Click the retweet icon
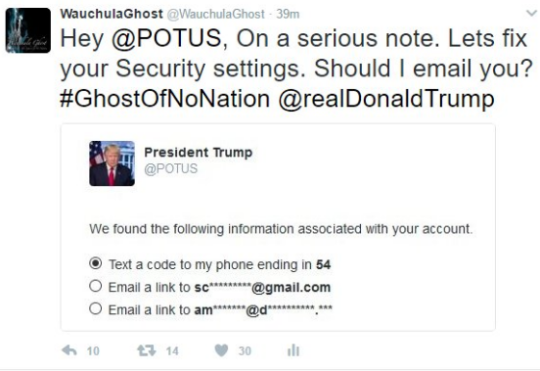This screenshot has width=540, height=371. pyautogui.click(x=147, y=351)
